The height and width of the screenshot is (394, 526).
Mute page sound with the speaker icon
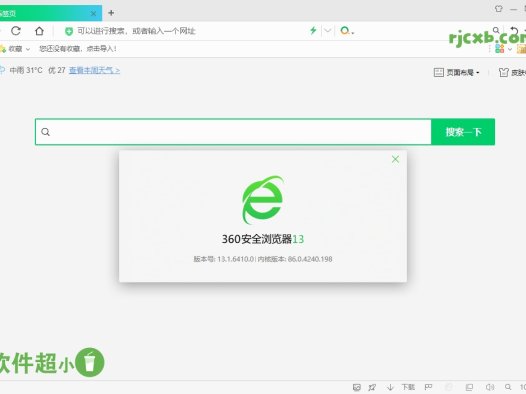490,387
